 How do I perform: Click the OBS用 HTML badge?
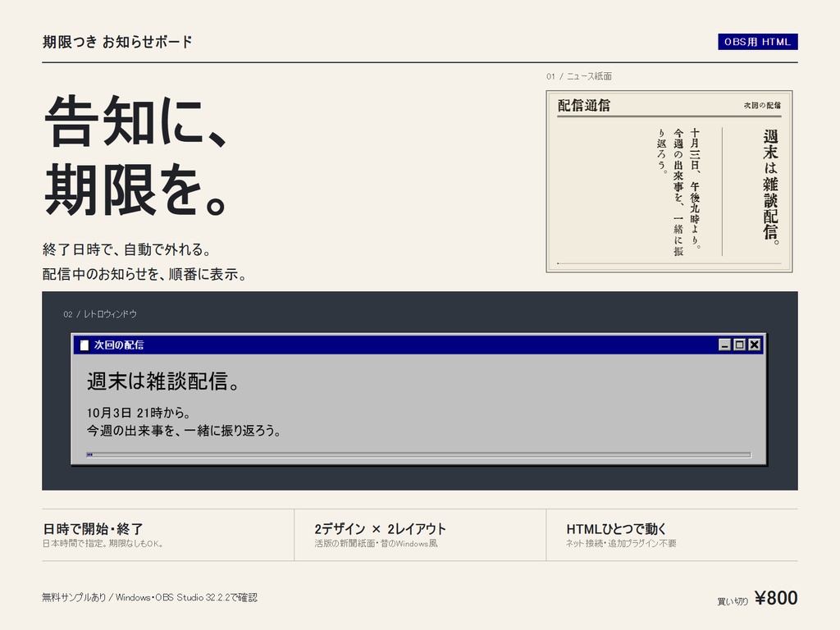(x=757, y=42)
